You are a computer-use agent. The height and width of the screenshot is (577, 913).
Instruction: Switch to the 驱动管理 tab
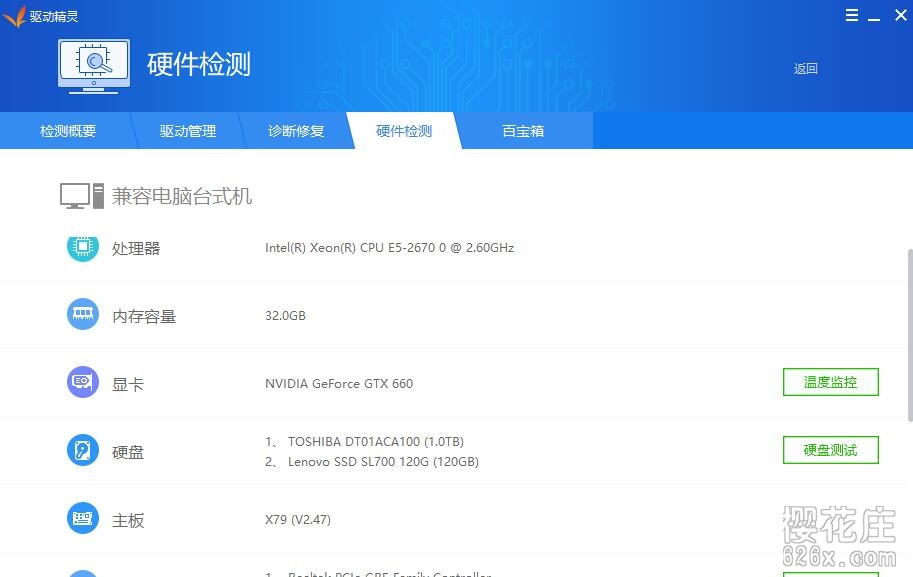tap(187, 131)
